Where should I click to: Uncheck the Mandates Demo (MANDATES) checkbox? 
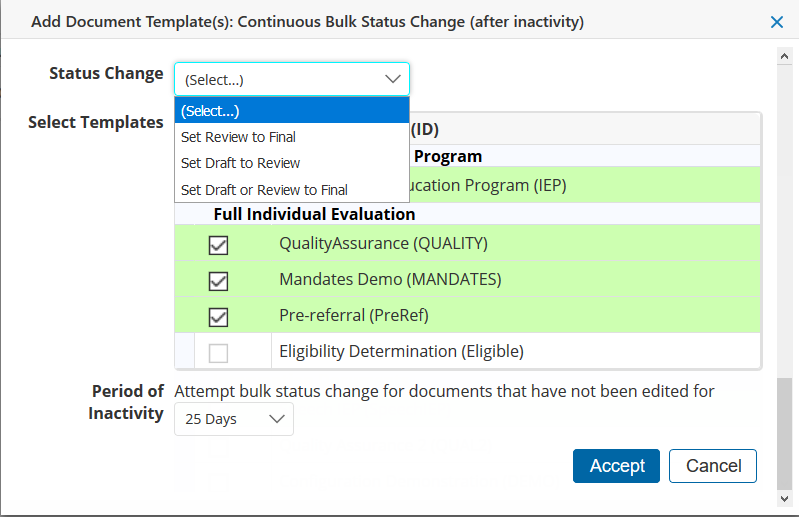(218, 281)
